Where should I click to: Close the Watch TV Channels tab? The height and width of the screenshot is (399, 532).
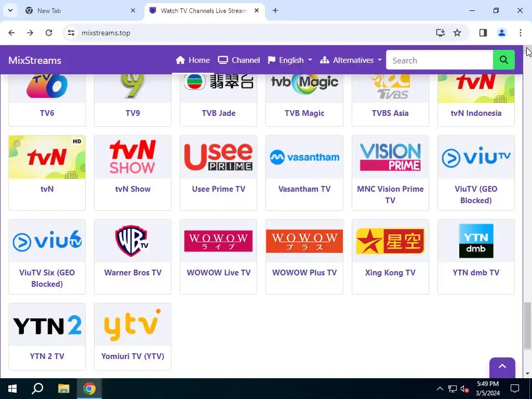(257, 10)
